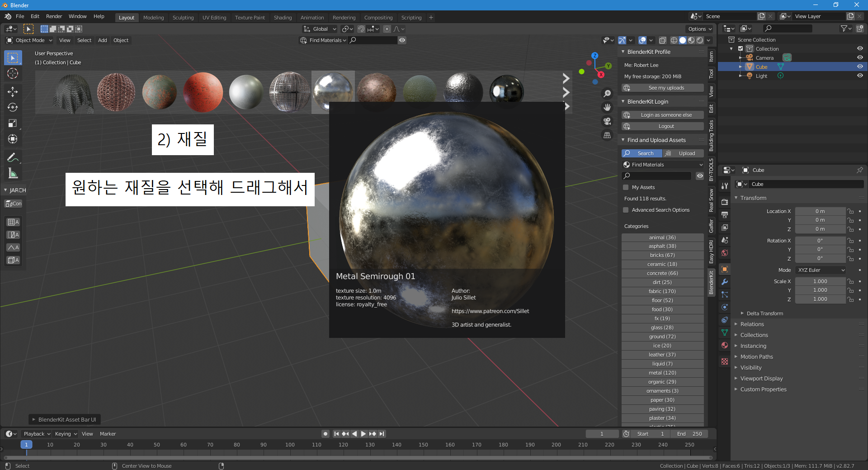This screenshot has height=470, width=868.
Task: Open the Annotate tool
Action: point(13,157)
